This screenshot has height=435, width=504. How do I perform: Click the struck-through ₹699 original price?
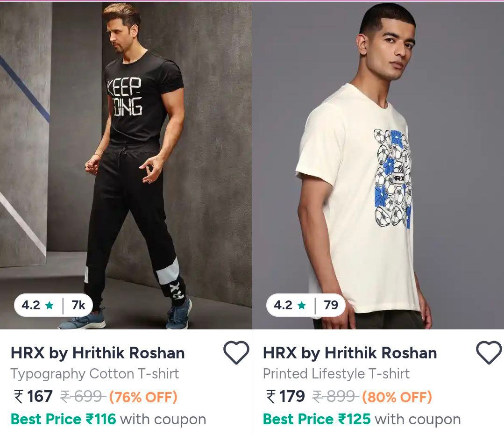(x=83, y=397)
